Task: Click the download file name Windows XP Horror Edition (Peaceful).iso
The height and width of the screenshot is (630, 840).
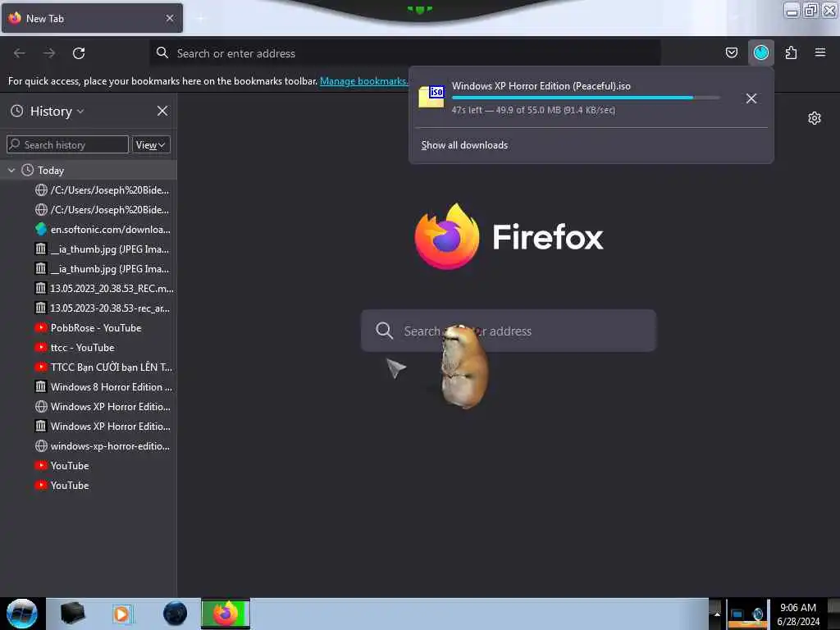Action: pos(541,85)
